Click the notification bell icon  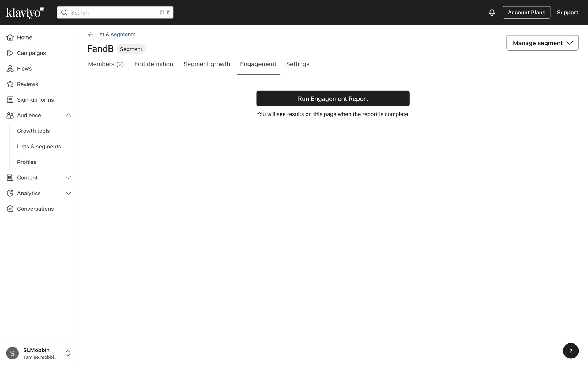[x=492, y=13]
